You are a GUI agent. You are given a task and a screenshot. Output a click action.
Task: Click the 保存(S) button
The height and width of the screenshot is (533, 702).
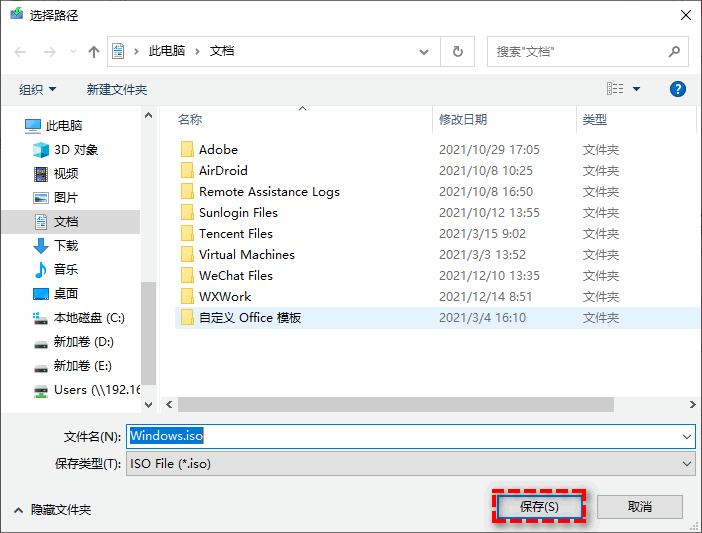pyautogui.click(x=539, y=507)
